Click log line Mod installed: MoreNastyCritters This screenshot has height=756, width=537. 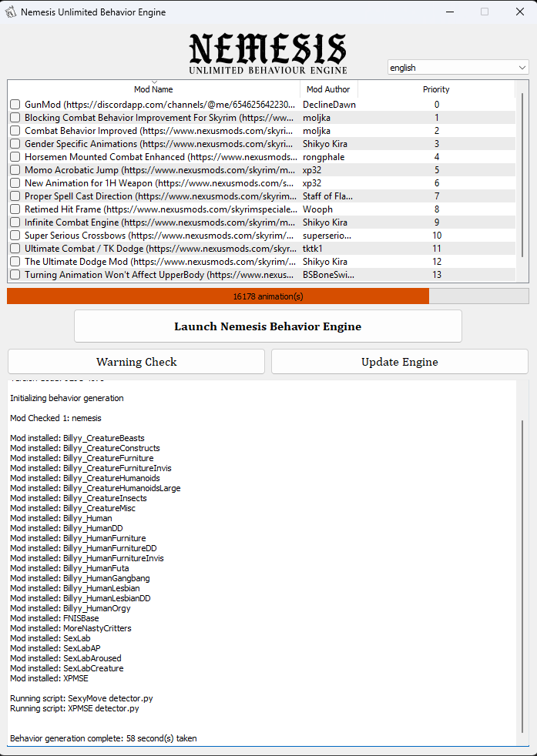[x=70, y=628]
